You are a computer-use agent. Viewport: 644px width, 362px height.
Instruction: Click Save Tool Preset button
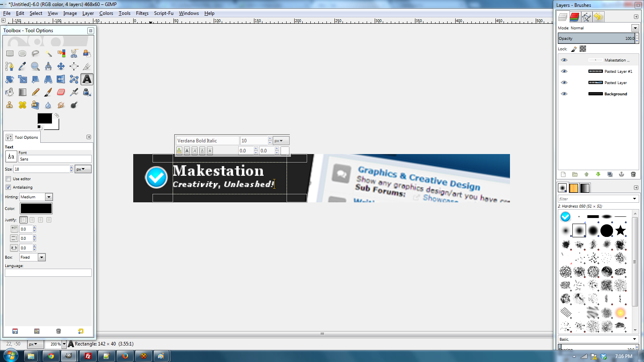(x=15, y=331)
